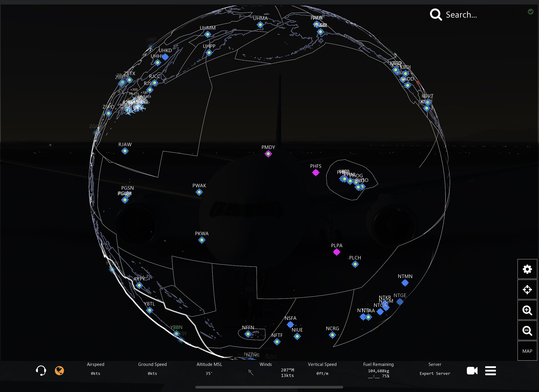Open the settings gear button

(527, 269)
